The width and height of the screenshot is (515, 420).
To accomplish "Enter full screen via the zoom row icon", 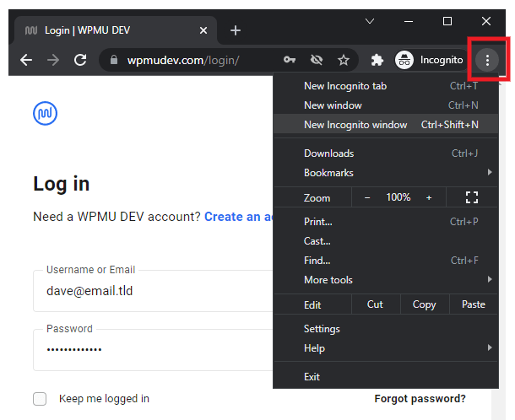I will click(472, 197).
